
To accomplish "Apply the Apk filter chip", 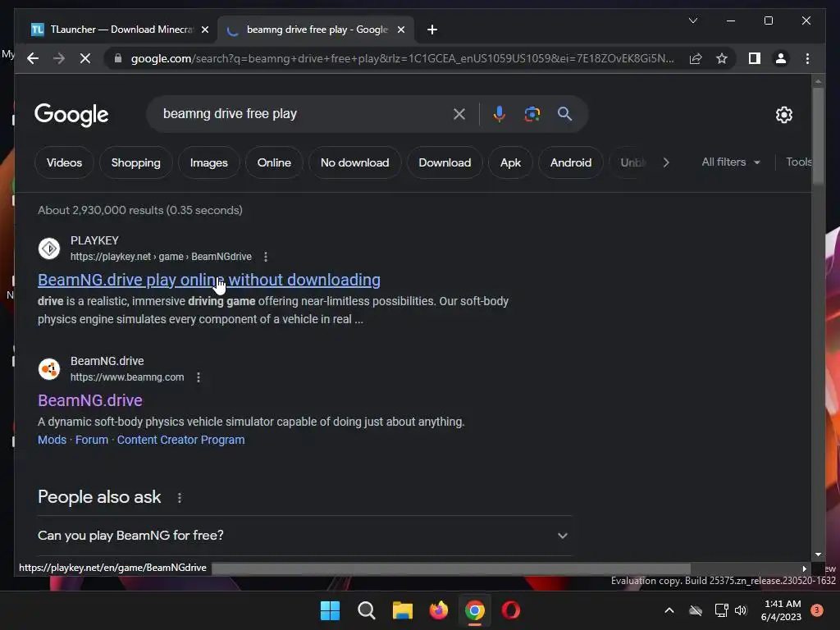I will (510, 163).
